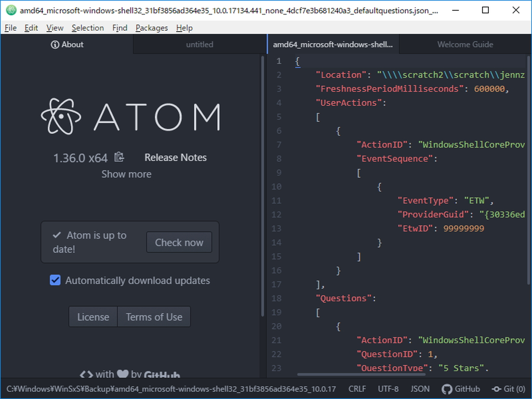The image size is (532, 399).
Task: Click the Atom atom logo on About page
Action: (60, 115)
